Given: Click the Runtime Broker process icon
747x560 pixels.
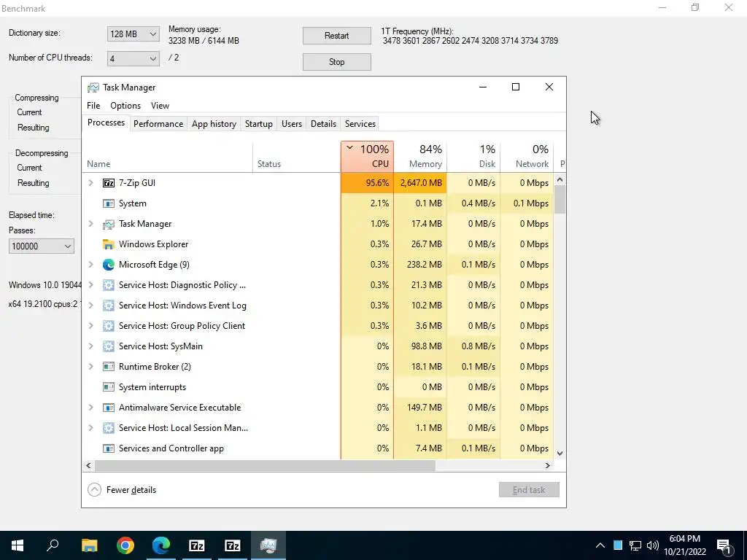Looking at the screenshot, I should [x=109, y=367].
